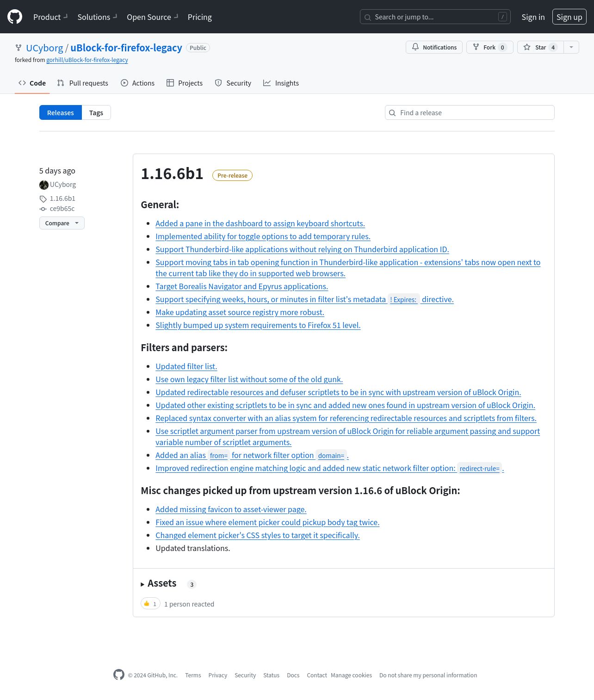594x700 pixels.
Task: Open Target Borealis Navigator and Epyrus link
Action: (241, 286)
